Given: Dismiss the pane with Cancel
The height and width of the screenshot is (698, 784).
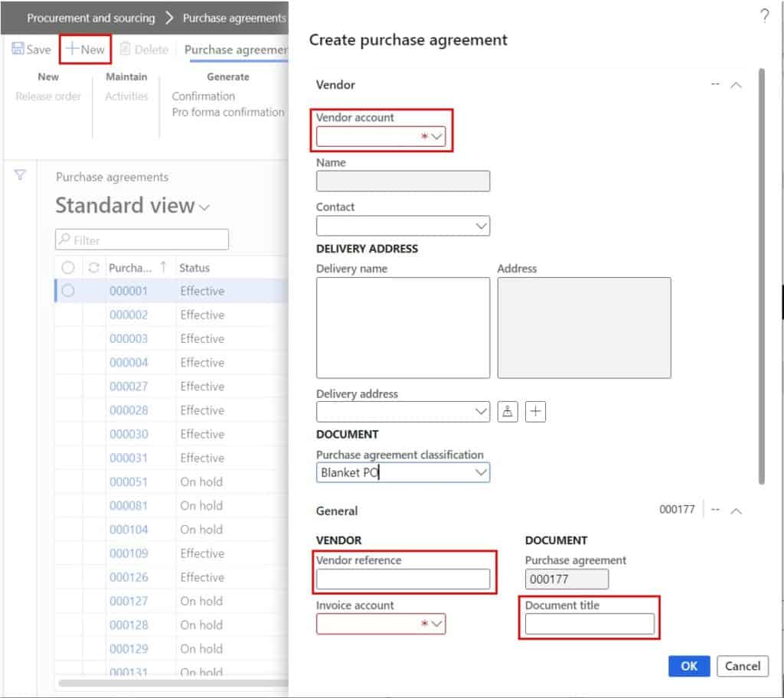Looking at the screenshot, I should 742,666.
